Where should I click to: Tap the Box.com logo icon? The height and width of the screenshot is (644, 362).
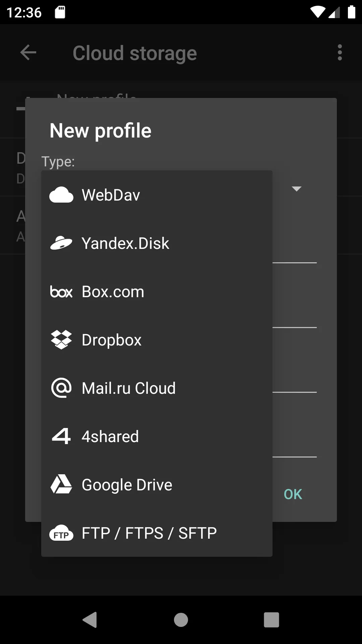[x=61, y=291]
